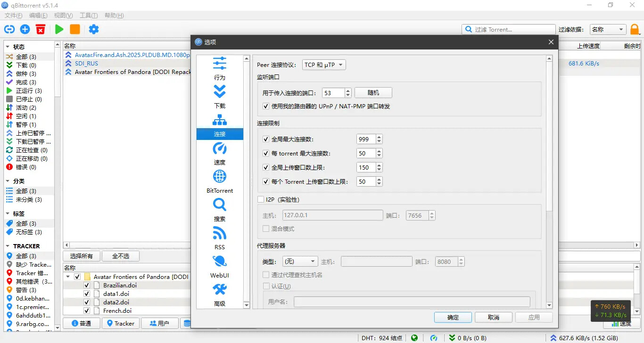This screenshot has width=644, height=343.
Task: Click the 确定 button
Action: [x=453, y=317]
